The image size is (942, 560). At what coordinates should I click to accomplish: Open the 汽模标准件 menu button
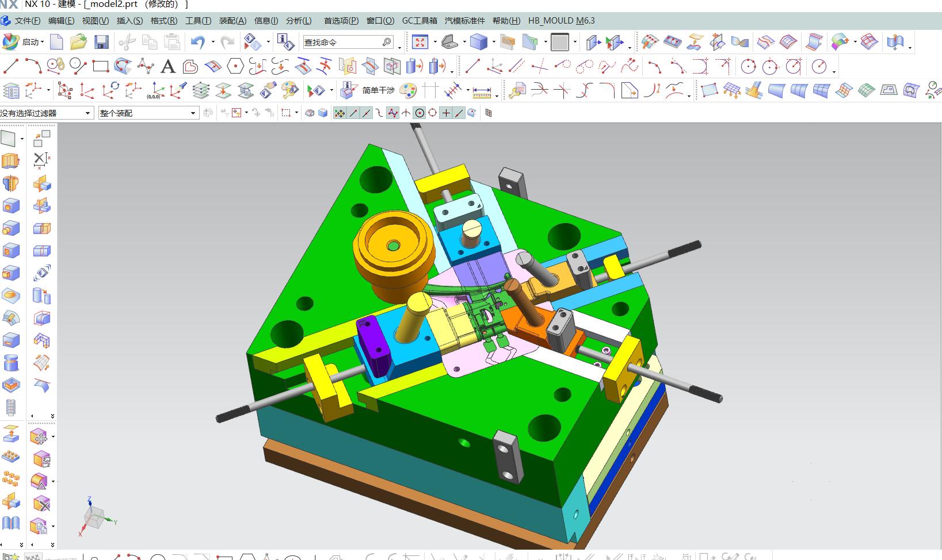coord(465,21)
